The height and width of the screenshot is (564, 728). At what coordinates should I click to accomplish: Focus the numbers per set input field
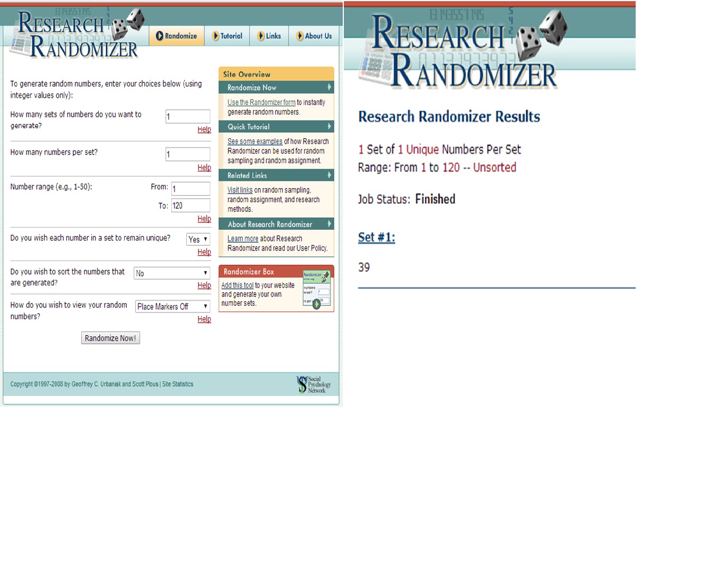tap(188, 155)
